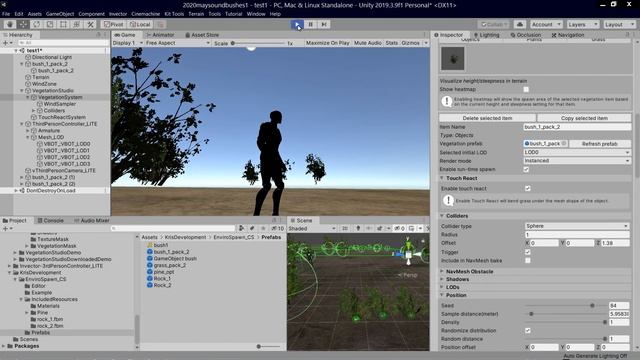Open the Collider type dropdown
This screenshot has width=640, height=360.
pyautogui.click(x=577, y=226)
